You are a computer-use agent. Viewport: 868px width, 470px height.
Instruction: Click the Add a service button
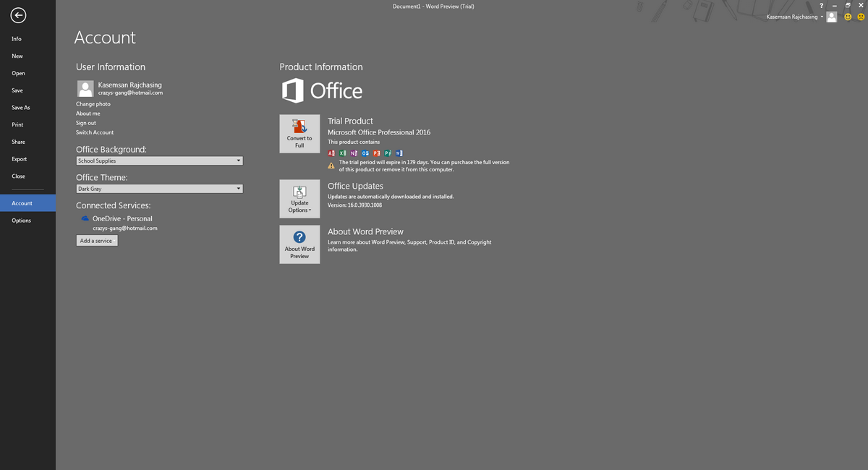[97, 241]
